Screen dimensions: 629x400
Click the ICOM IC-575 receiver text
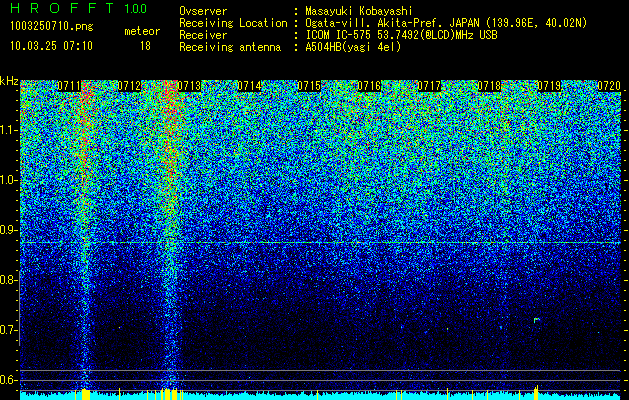pyautogui.click(x=401, y=35)
